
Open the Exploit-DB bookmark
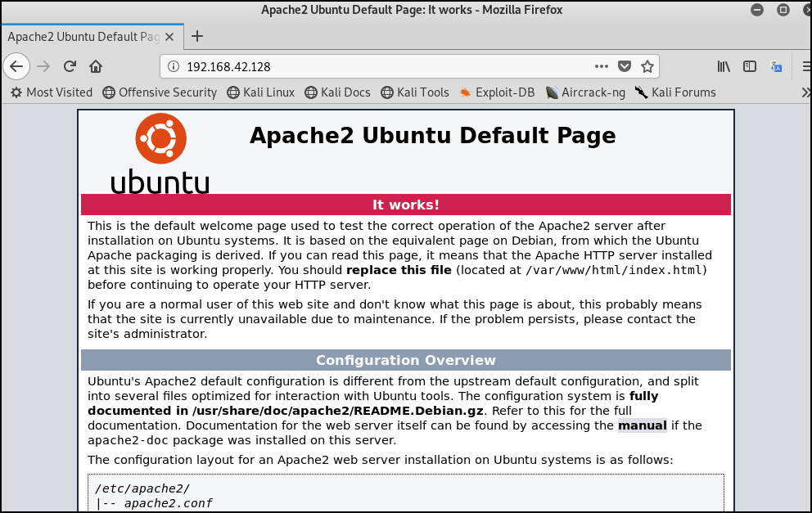497,92
